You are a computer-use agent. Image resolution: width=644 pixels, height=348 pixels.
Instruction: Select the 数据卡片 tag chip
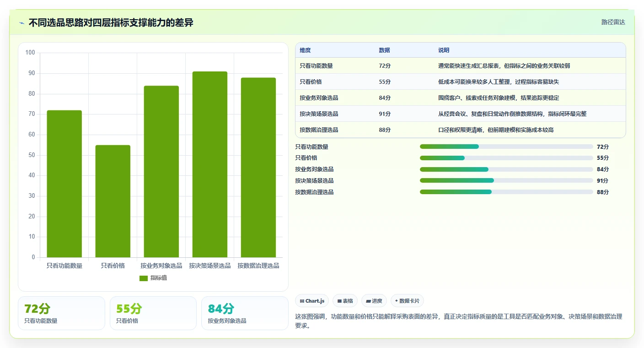tap(407, 301)
